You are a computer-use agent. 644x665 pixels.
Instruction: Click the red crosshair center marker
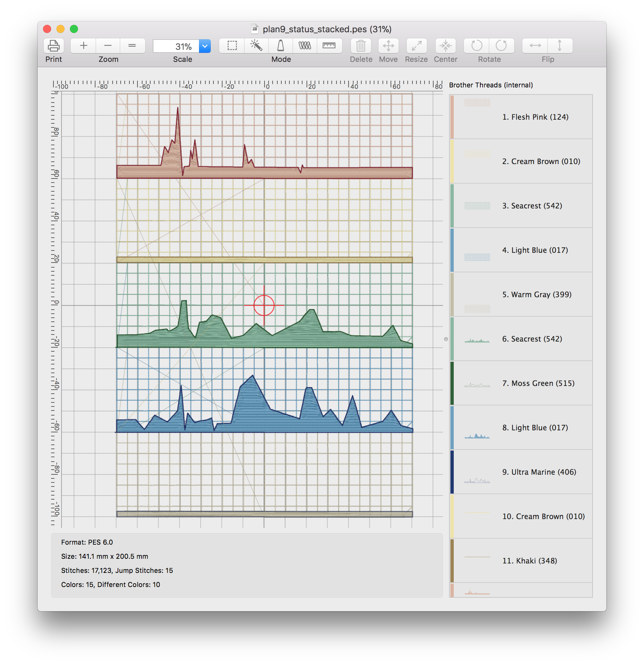tap(264, 305)
